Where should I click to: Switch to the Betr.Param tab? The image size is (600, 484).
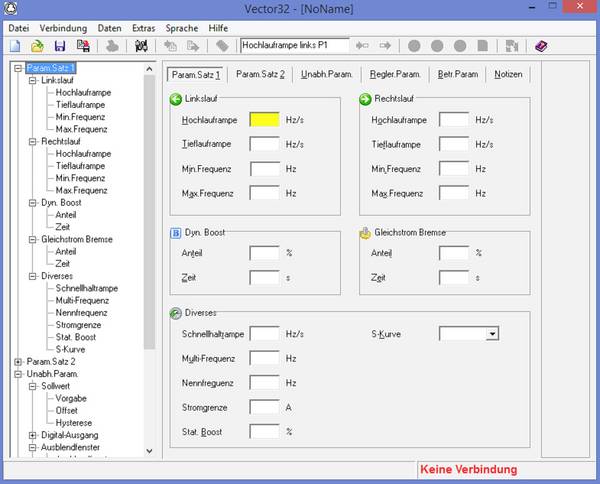[x=458, y=74]
